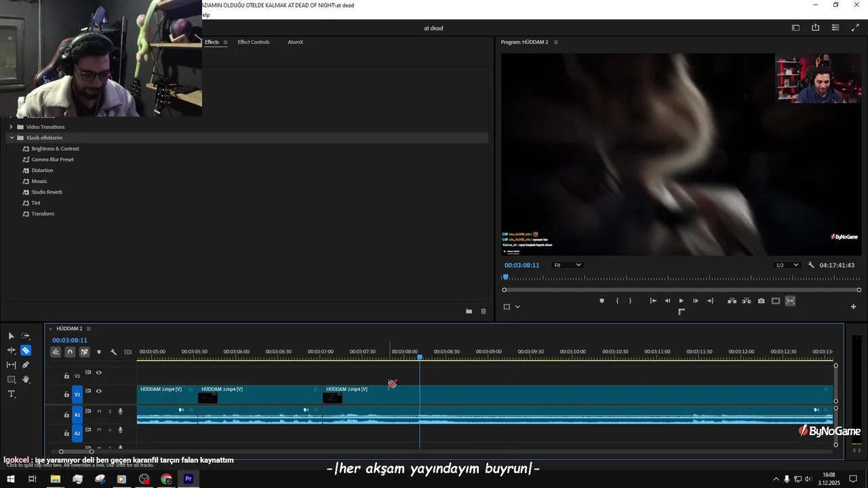Toggle V2 track output eye
The height and width of the screenshot is (488, 868).
(x=98, y=373)
